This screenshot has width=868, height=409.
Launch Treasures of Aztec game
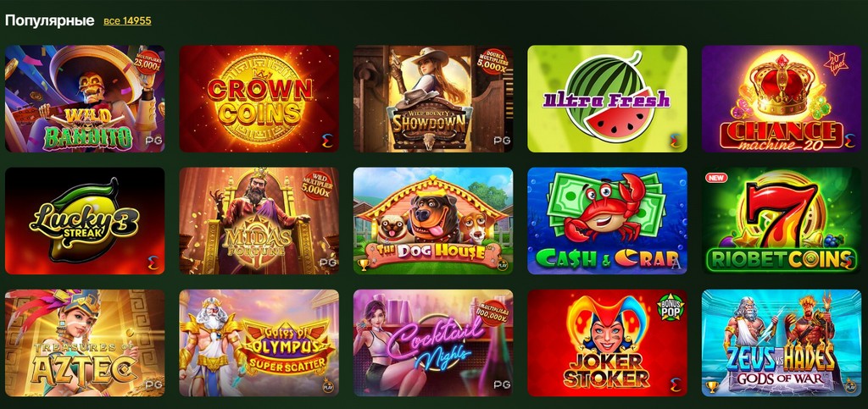(85, 343)
